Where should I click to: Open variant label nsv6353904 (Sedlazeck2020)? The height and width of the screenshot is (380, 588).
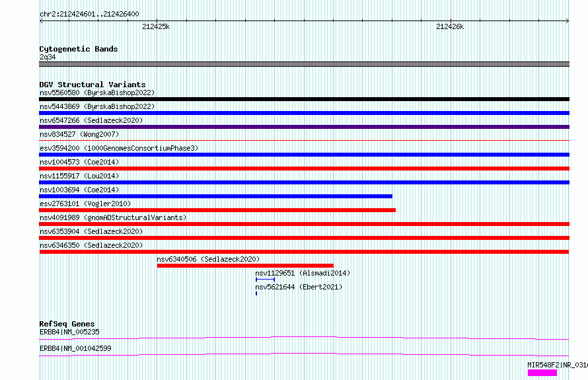[91, 231]
